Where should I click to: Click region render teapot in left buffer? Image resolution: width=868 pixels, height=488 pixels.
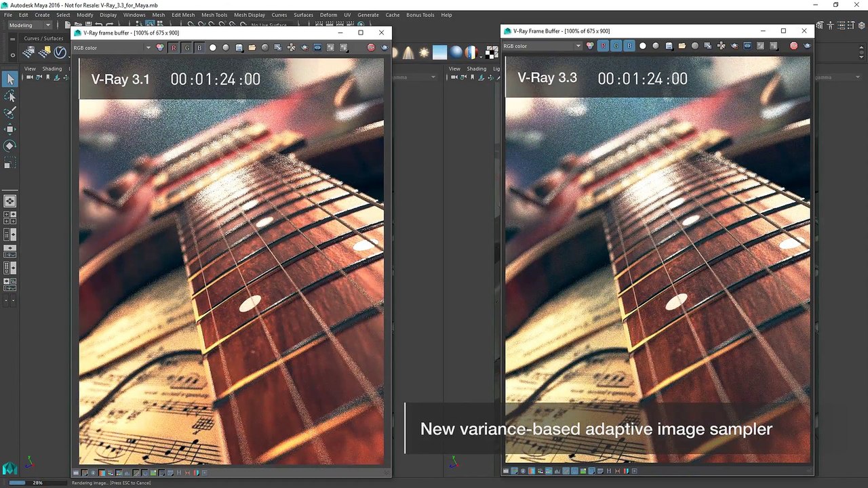tap(304, 47)
